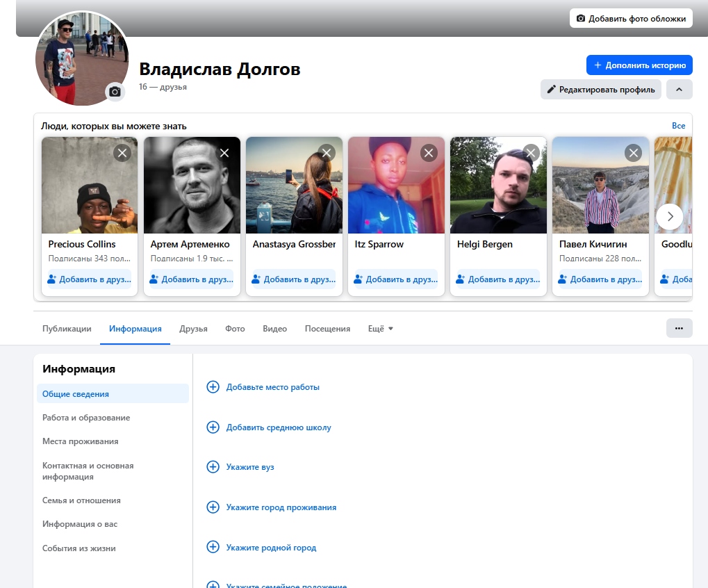Add Helgi Bergen as a friend
Image resolution: width=708 pixels, height=588 pixels.
point(498,279)
